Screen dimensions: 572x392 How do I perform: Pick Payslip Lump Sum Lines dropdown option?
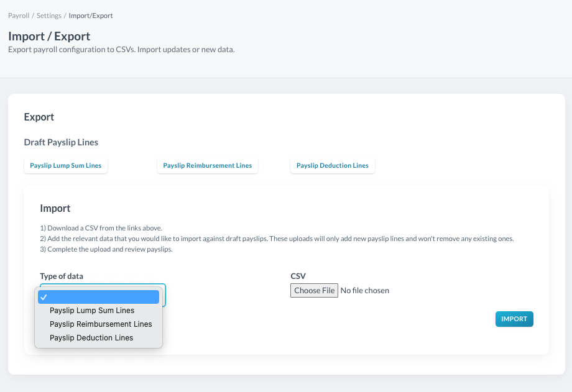point(92,311)
